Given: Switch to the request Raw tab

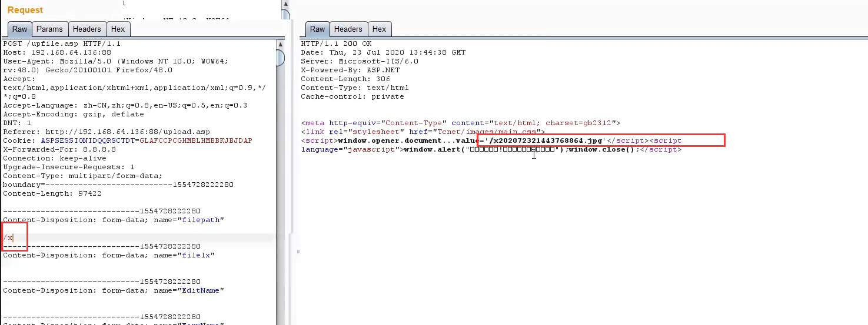Looking at the screenshot, I should [x=19, y=29].
